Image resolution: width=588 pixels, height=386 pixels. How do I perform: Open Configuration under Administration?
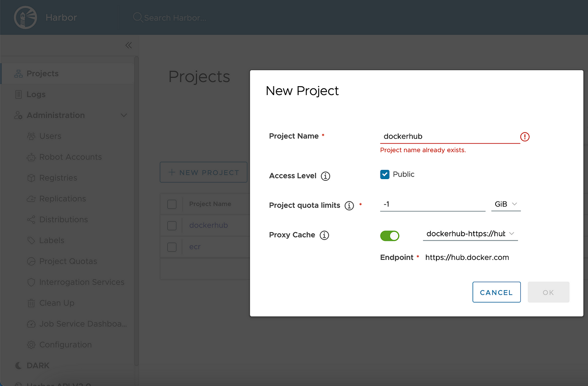click(66, 345)
